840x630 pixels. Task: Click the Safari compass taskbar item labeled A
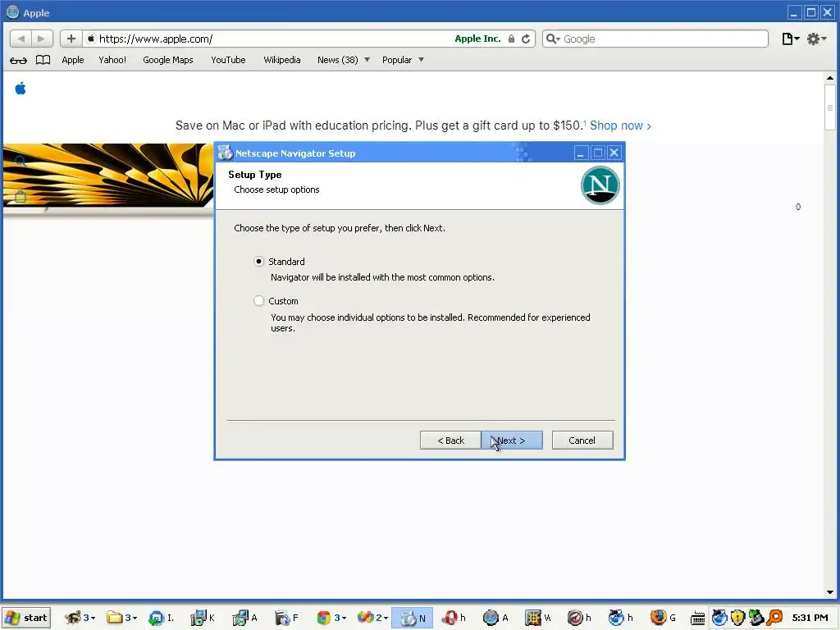point(495,618)
